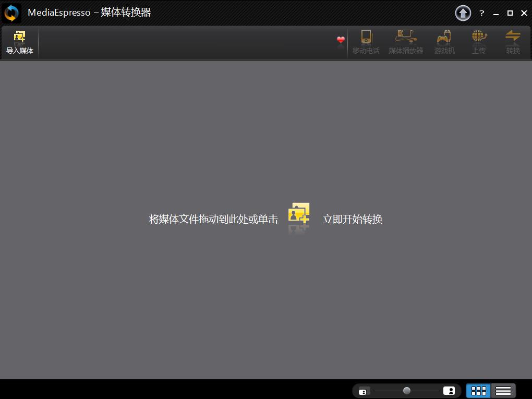Click the 上传 (upload) globe icon

coord(478,42)
